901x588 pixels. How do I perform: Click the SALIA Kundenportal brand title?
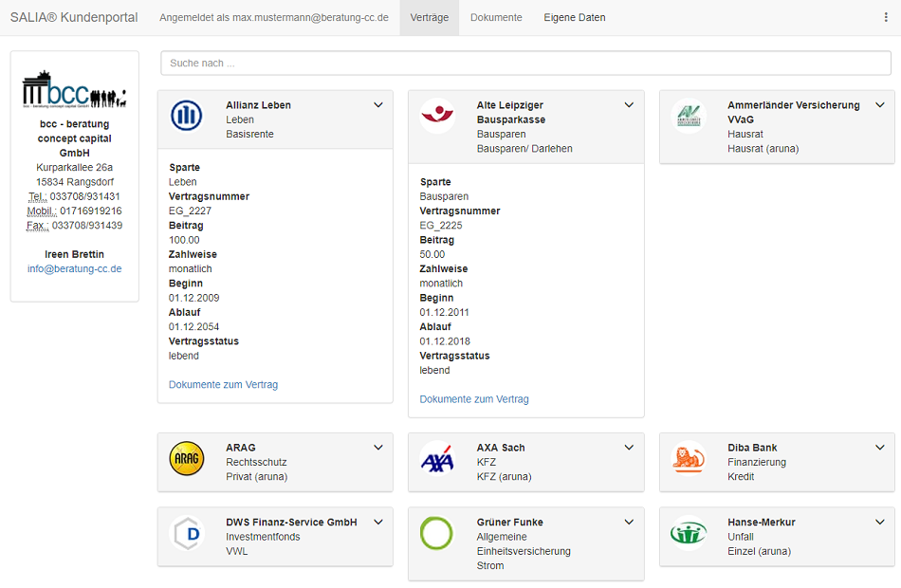(x=74, y=17)
